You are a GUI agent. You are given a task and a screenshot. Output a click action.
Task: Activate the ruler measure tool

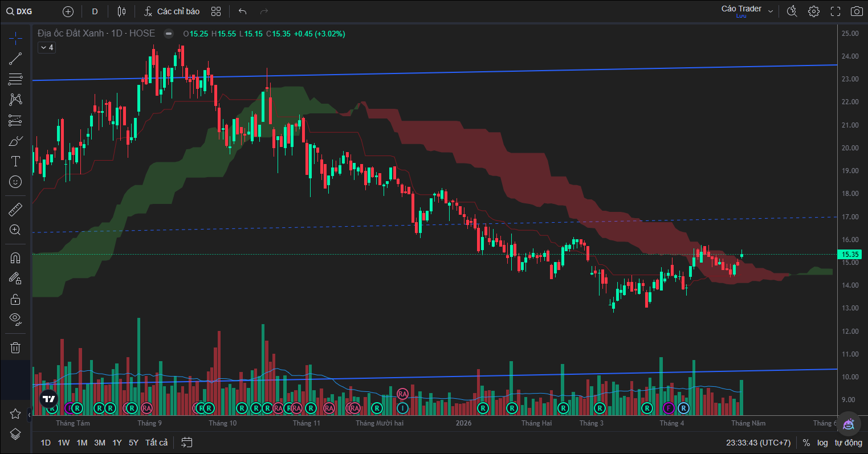pos(15,210)
